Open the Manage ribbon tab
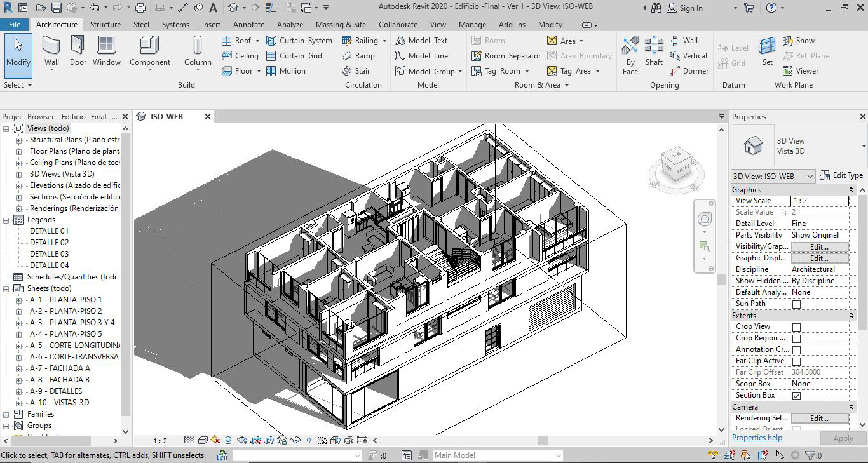 click(472, 24)
